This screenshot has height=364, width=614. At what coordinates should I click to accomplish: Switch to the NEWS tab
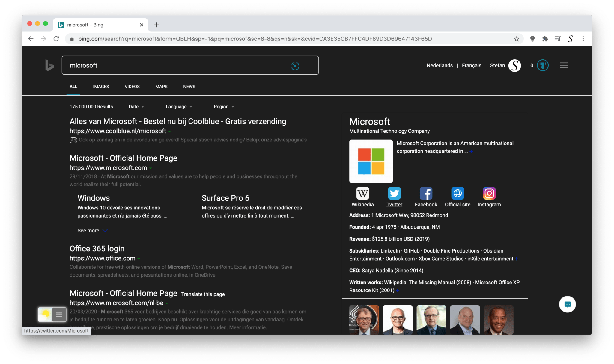coord(189,87)
